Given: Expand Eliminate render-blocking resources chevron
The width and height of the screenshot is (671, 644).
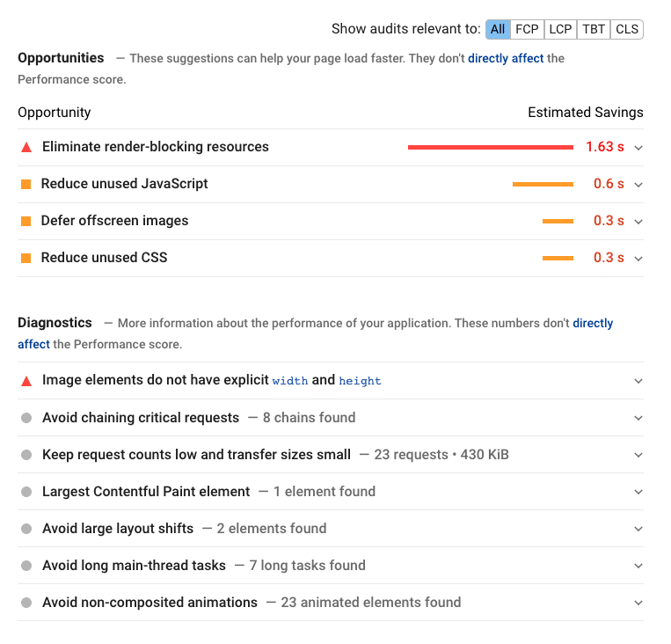Looking at the screenshot, I should click(x=638, y=148).
